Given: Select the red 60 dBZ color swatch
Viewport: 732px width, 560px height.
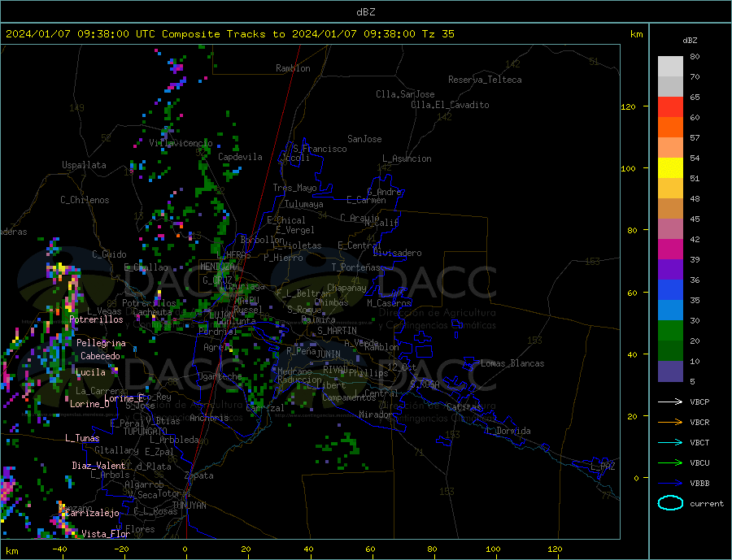Looking at the screenshot, I should click(x=670, y=106).
